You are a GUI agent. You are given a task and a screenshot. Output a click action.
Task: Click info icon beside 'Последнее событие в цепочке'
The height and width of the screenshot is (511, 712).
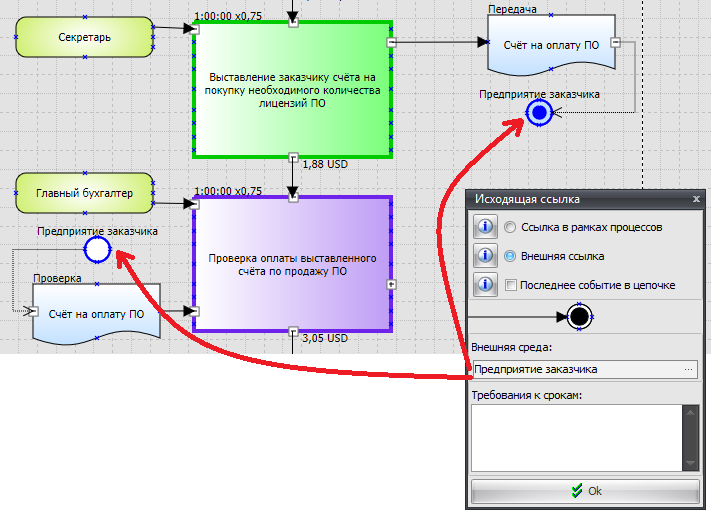point(484,285)
